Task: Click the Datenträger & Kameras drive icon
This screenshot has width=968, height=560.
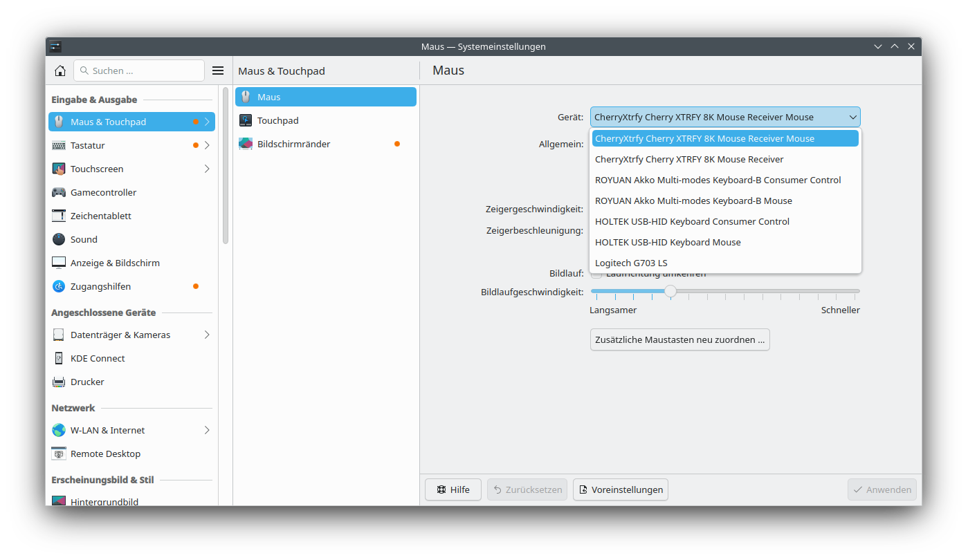Action: click(59, 335)
